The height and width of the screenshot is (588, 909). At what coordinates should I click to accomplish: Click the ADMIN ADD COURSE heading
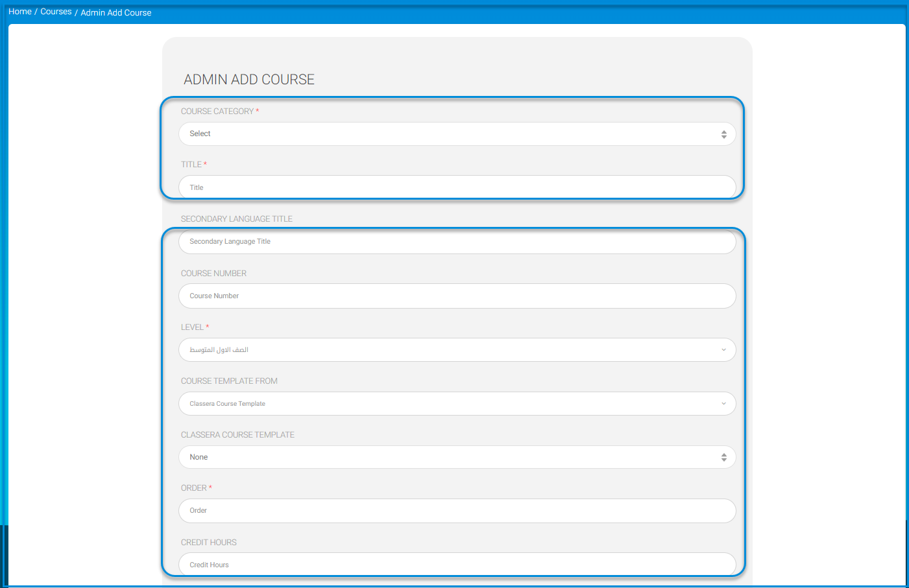click(249, 80)
